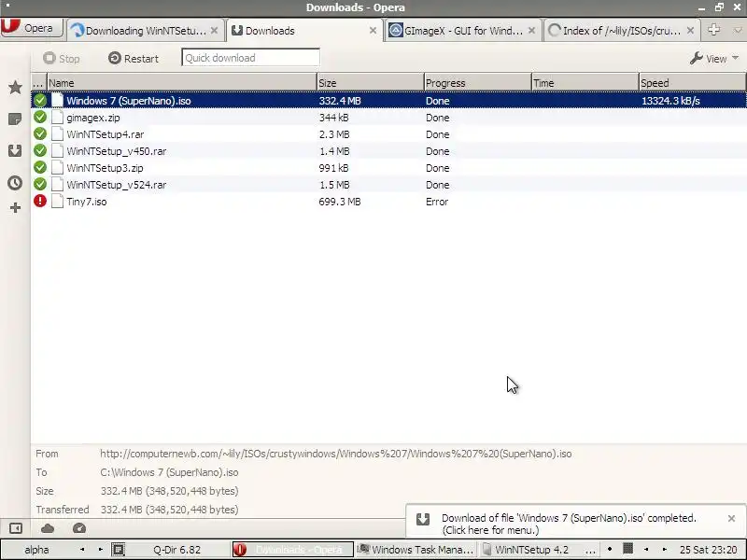
Task: Select the failed Tiny7.iso download
Action: [388, 202]
